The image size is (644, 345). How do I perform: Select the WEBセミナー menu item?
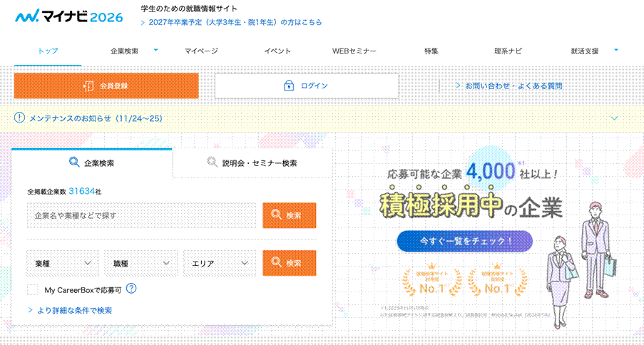[x=354, y=51]
